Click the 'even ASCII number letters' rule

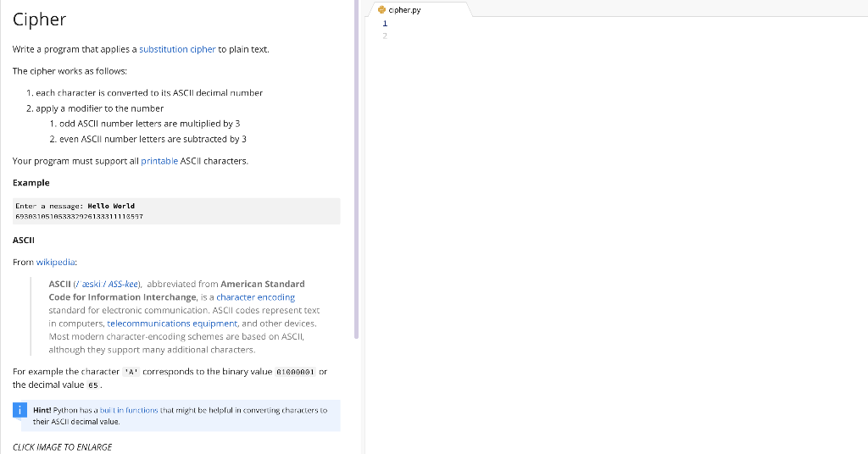pyautogui.click(x=153, y=140)
